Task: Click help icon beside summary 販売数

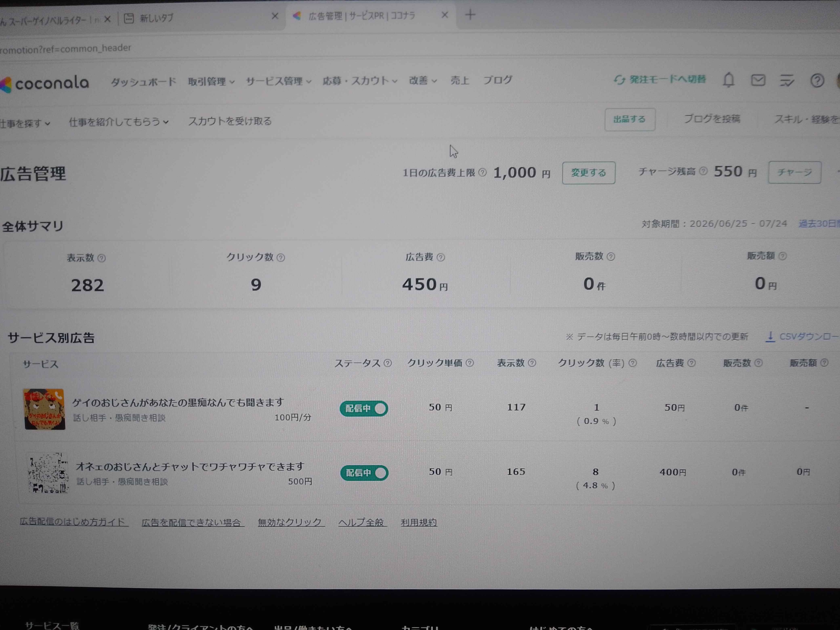Action: pos(611,257)
